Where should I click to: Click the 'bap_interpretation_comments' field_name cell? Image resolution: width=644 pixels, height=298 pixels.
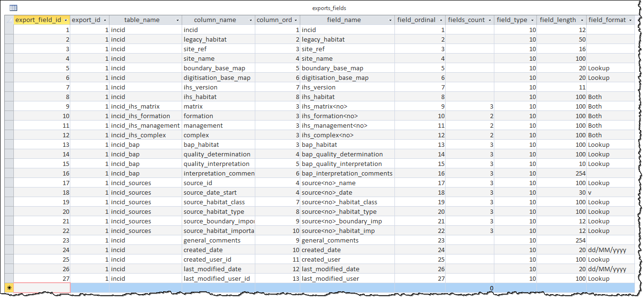(x=348, y=173)
